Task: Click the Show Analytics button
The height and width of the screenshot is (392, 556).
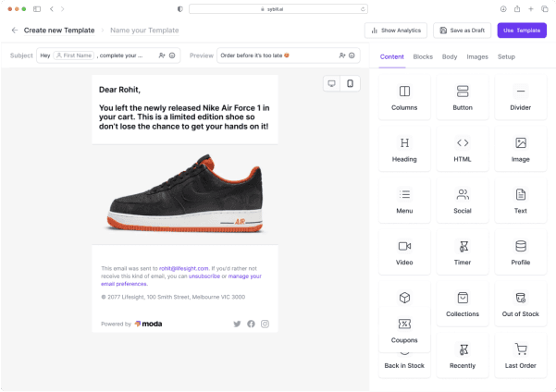Action: pyautogui.click(x=396, y=31)
